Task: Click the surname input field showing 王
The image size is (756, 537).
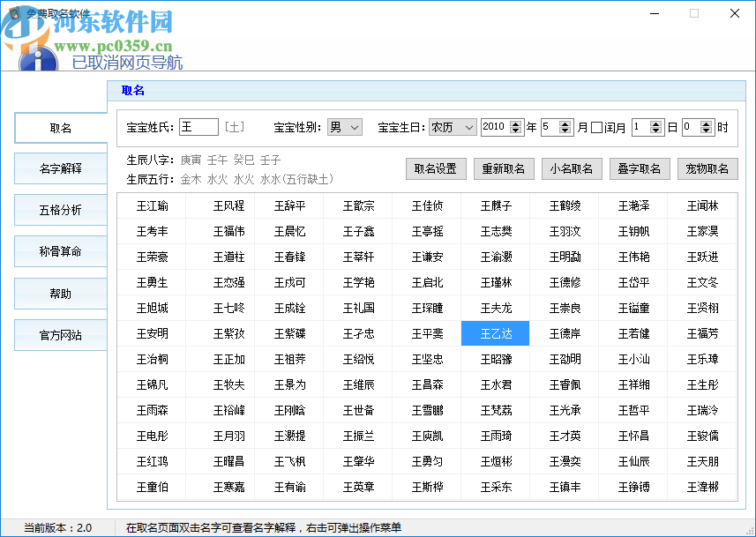Action: (x=198, y=126)
